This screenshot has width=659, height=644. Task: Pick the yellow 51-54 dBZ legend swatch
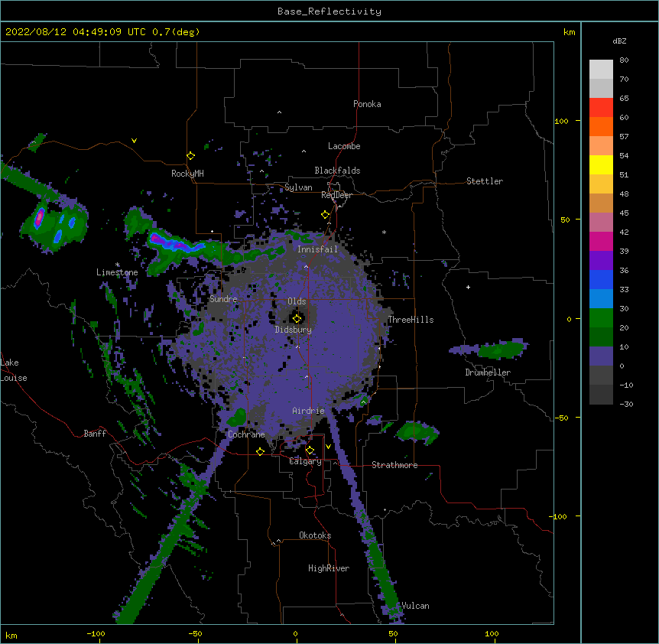[601, 164]
